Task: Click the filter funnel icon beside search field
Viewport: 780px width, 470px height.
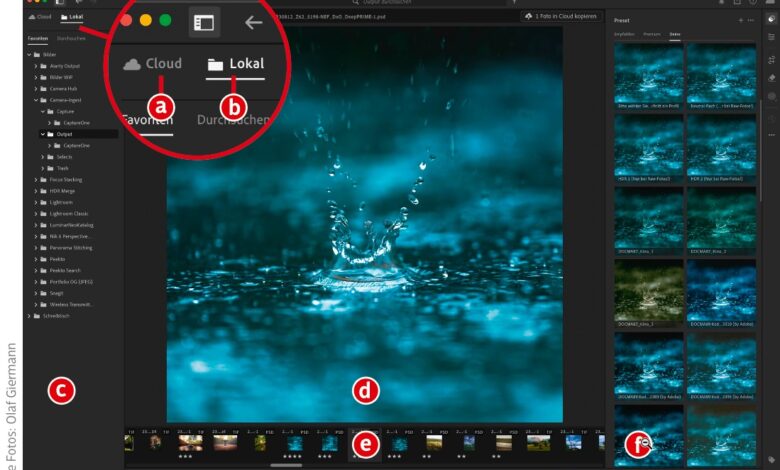Action: point(514,2)
